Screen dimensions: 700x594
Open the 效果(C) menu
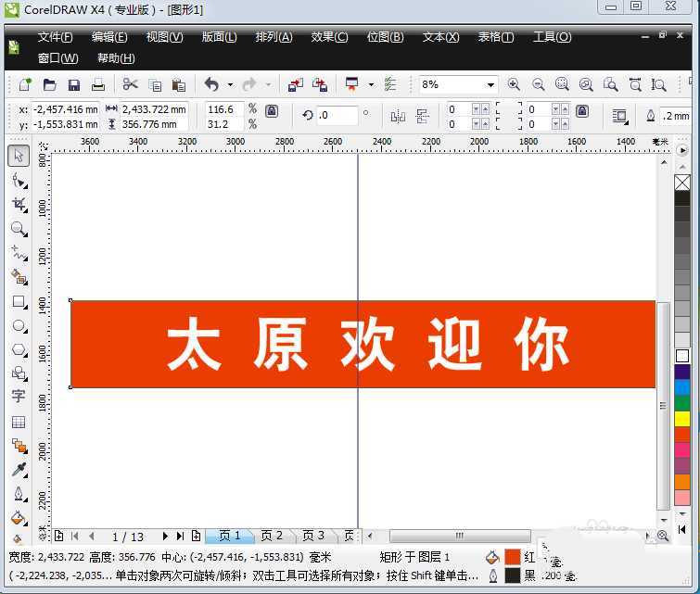tap(329, 37)
